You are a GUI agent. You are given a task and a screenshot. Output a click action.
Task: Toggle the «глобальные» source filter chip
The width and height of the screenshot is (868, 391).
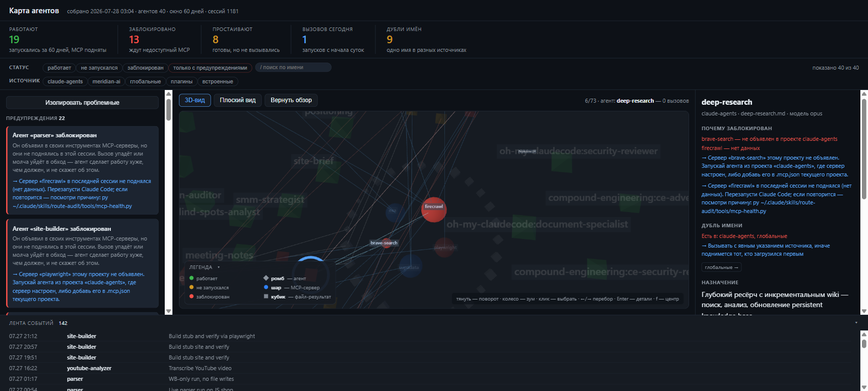point(145,81)
